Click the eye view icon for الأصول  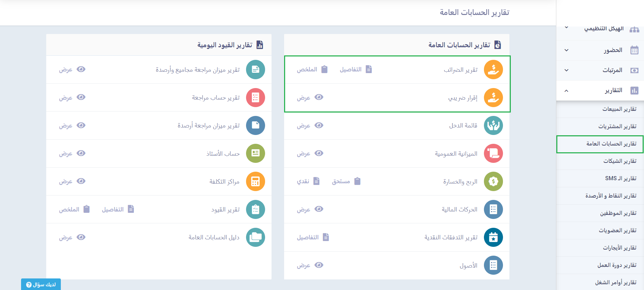319,265
